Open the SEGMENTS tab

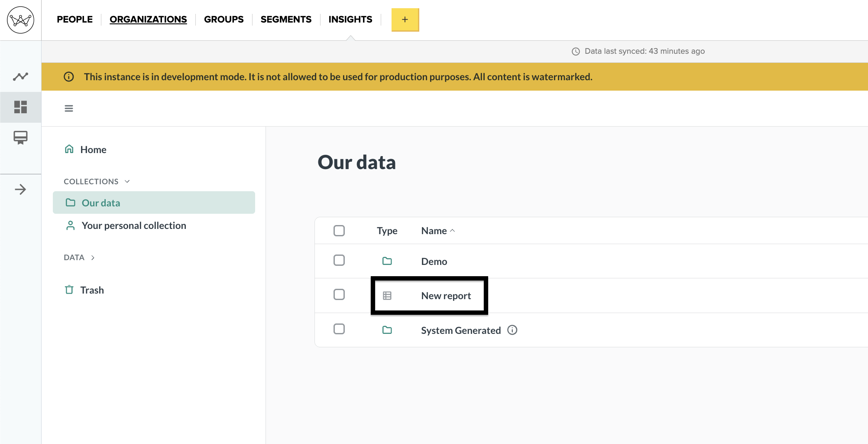[286, 20]
